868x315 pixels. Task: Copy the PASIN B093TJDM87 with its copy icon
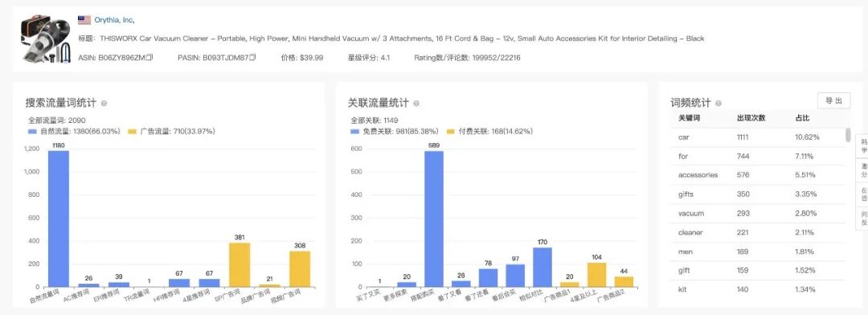pyautogui.click(x=252, y=57)
